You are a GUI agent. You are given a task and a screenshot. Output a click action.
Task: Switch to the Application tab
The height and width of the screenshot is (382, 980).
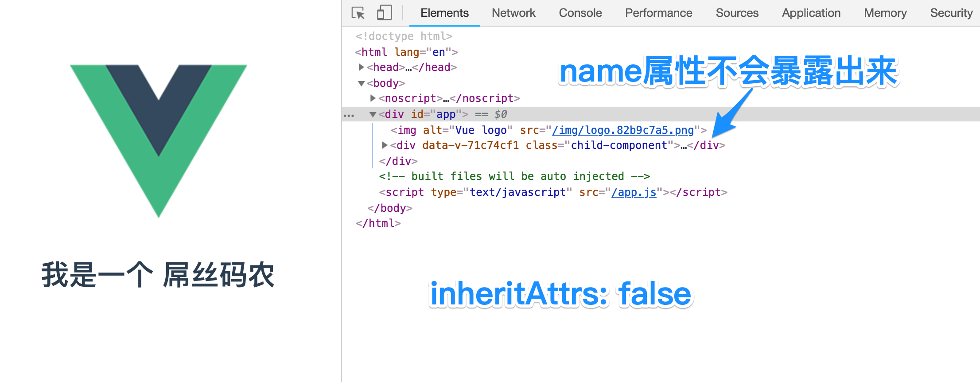coord(811,13)
